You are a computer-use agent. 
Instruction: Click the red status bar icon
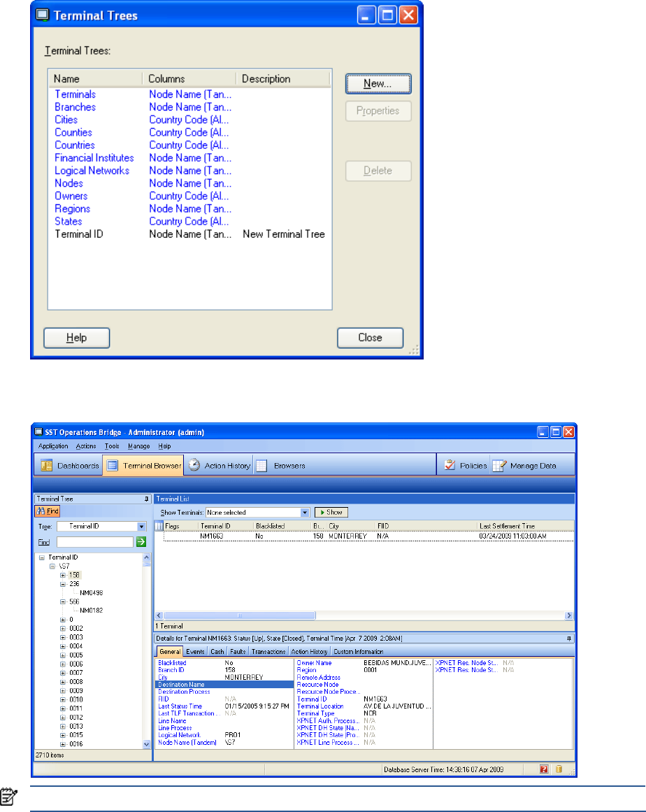click(x=543, y=769)
